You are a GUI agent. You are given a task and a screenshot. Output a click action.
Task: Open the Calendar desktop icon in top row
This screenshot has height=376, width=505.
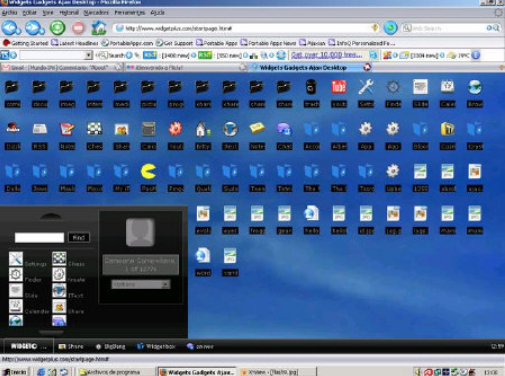447,87
